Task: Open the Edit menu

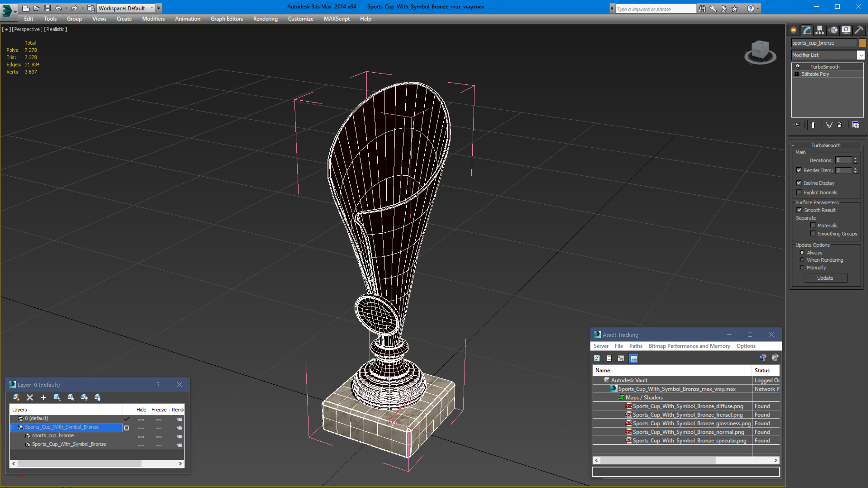Action: click(29, 19)
